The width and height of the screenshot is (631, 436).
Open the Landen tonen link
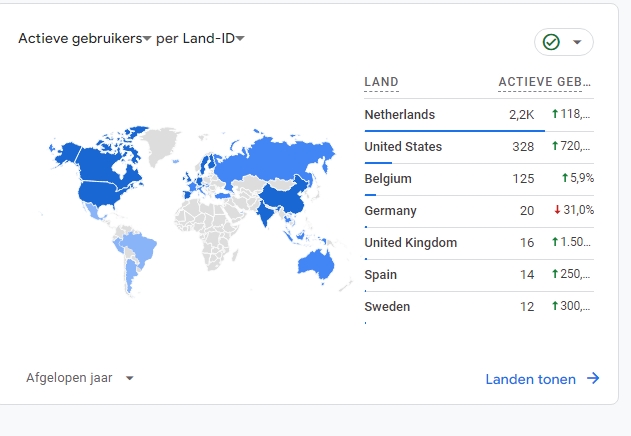tap(530, 379)
